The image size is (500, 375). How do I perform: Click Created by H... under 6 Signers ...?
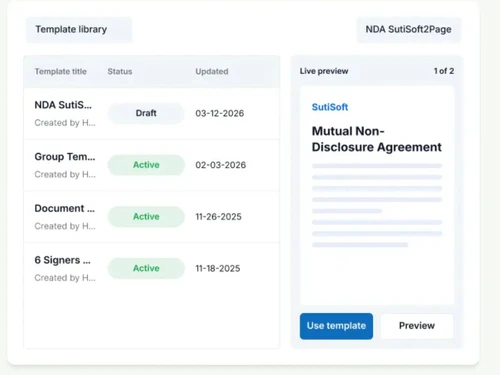[x=65, y=278]
